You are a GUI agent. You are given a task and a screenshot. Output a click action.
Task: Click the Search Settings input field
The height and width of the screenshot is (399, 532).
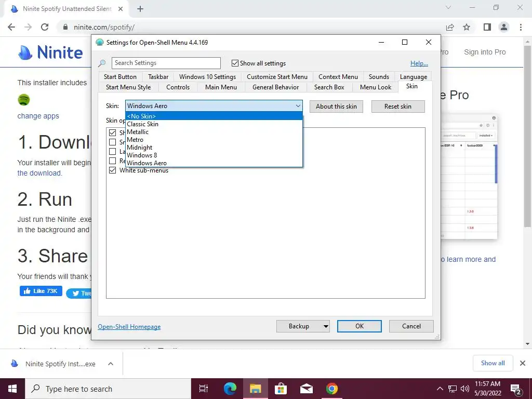tap(166, 63)
